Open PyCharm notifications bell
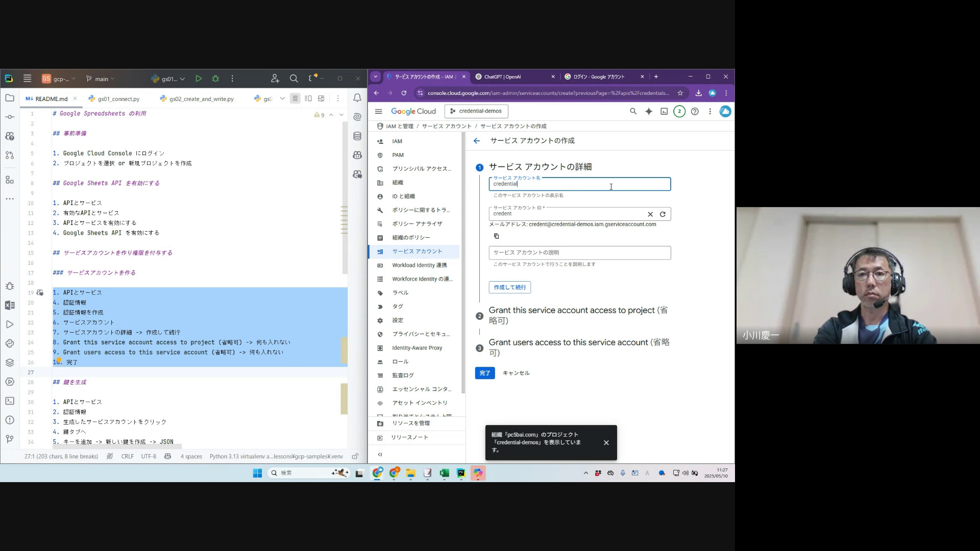980x551 pixels. pyautogui.click(x=357, y=98)
